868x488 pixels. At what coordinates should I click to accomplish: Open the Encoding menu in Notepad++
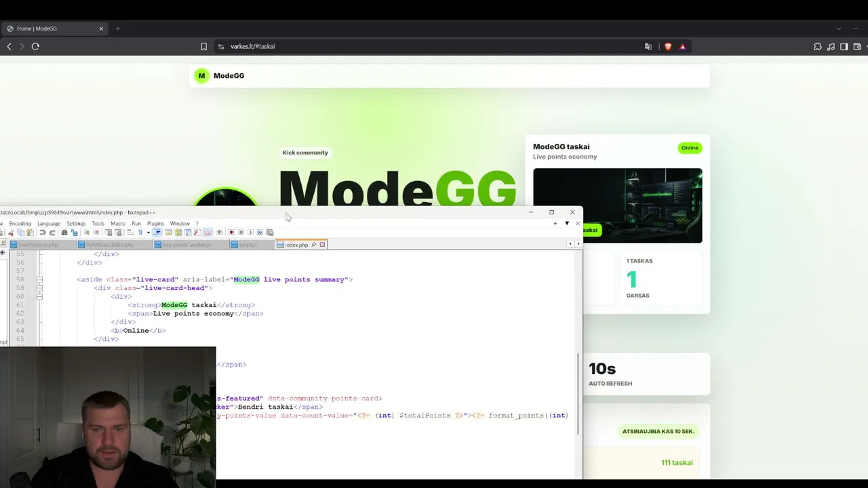[x=20, y=224]
